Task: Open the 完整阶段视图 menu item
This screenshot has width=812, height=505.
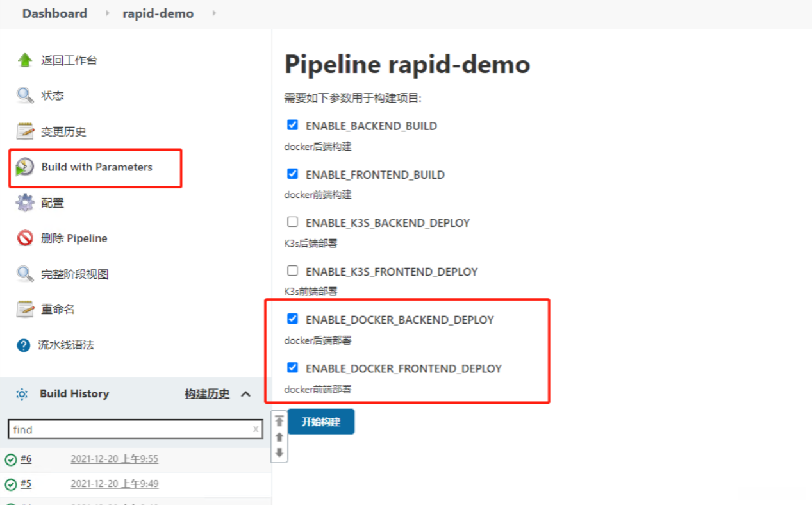Action: 74,274
